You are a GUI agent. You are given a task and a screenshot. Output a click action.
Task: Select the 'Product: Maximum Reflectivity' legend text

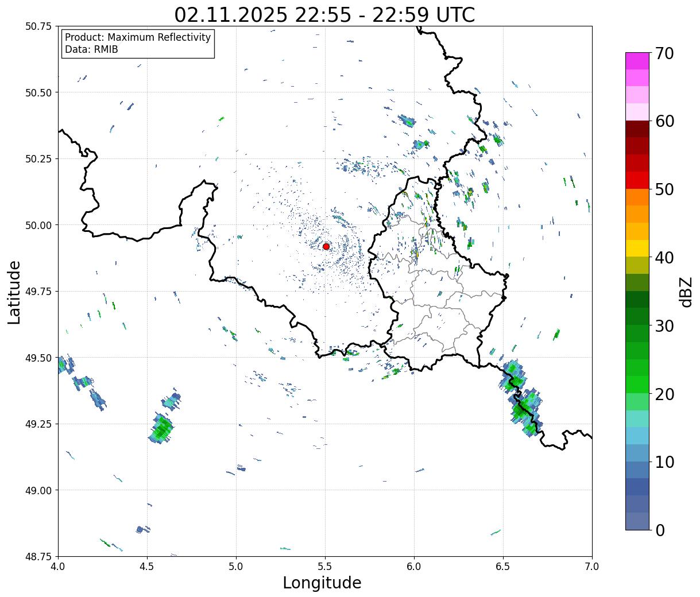pyautogui.click(x=138, y=37)
